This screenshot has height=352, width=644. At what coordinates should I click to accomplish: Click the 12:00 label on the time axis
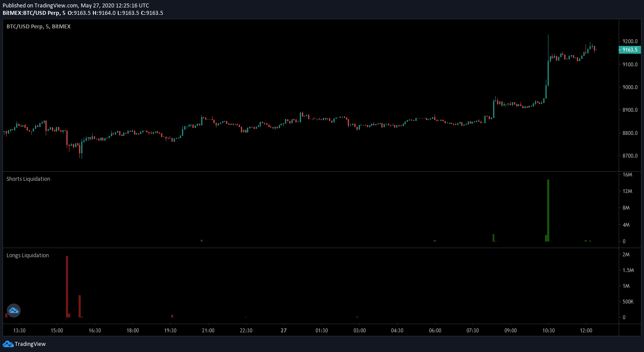586,331
